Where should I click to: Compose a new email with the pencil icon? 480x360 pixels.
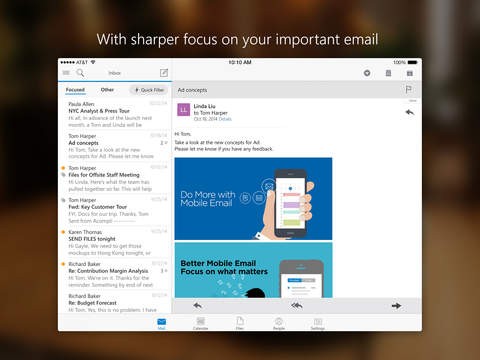click(164, 73)
